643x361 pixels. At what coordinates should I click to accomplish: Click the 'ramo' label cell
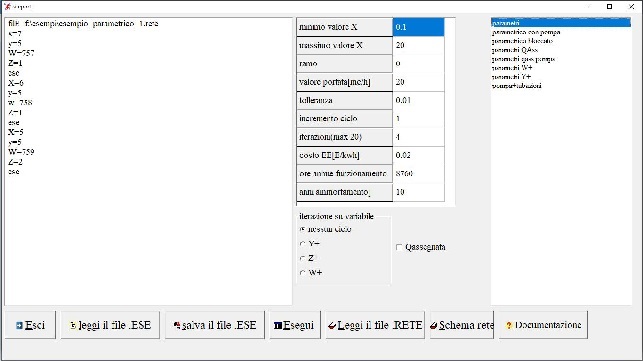click(x=344, y=64)
